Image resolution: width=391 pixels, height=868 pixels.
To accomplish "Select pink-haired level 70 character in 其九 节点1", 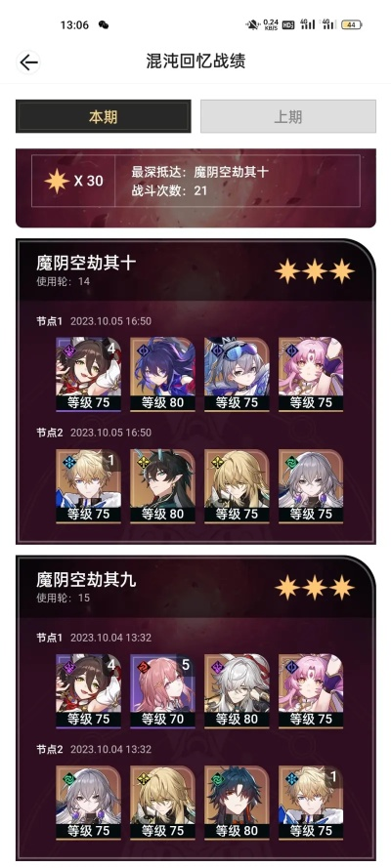I will [162, 691].
